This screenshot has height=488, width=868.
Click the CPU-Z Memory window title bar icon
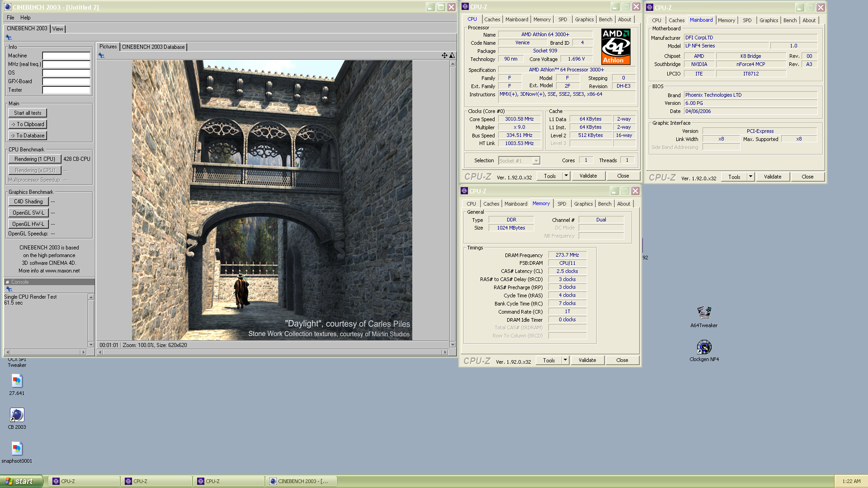tap(464, 191)
